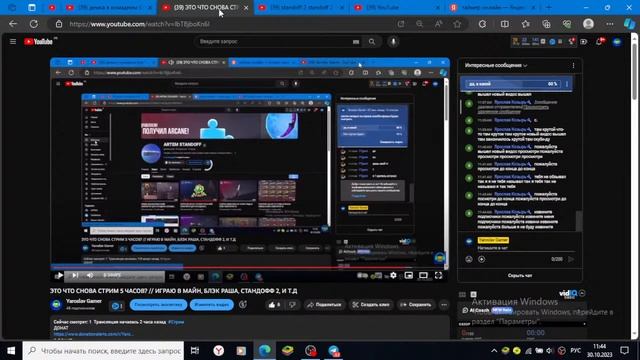Click 'Сохранить' button
The width and height of the screenshot is (640, 360).
click(x=416, y=305)
